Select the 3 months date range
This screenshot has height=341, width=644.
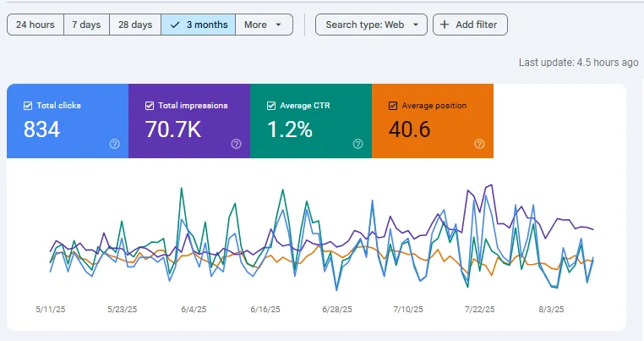[199, 25]
